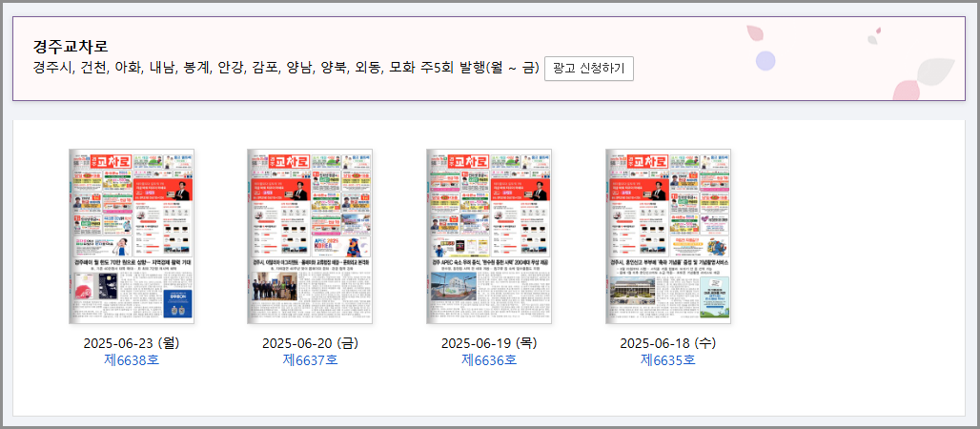Select the date text 2025-06-18 (수)
Screen dimensions: 980x429
668,344
